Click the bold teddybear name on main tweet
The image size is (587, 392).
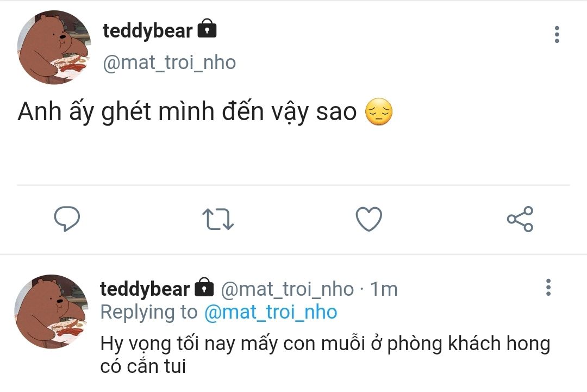coord(147,30)
